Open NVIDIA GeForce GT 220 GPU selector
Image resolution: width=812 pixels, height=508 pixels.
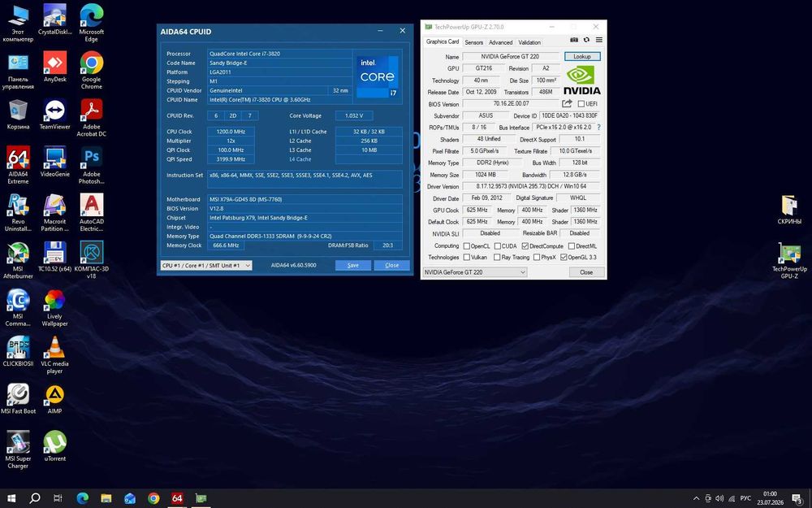475,272
